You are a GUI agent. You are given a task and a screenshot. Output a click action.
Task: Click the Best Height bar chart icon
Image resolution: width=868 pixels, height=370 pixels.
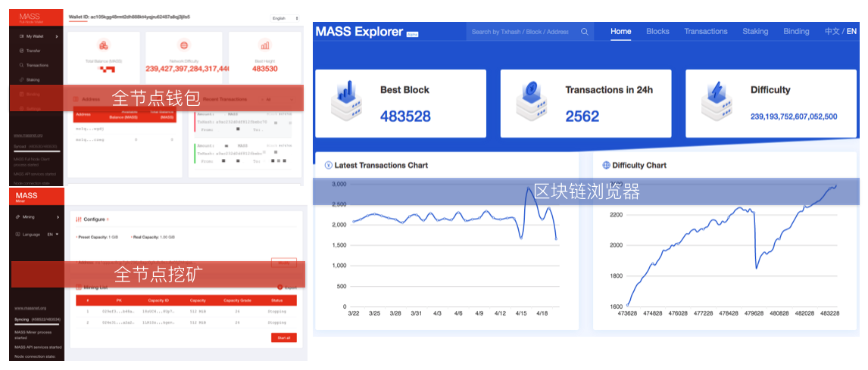coord(265,45)
